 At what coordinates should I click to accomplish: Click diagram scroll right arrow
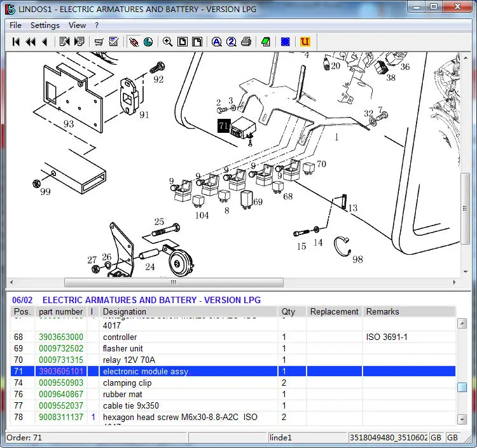[x=455, y=282]
